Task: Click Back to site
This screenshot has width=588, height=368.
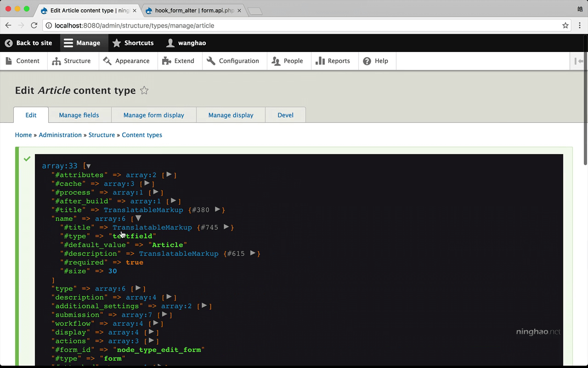Action: click(30, 43)
